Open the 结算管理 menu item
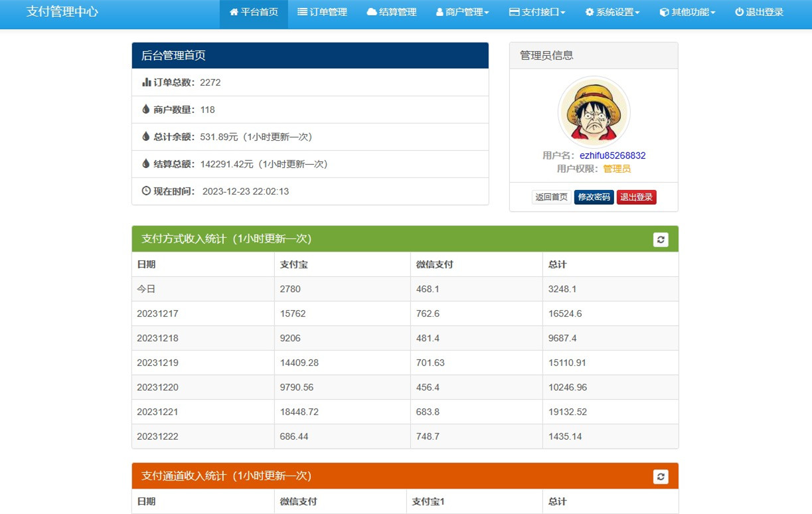The image size is (812, 514). tap(398, 12)
